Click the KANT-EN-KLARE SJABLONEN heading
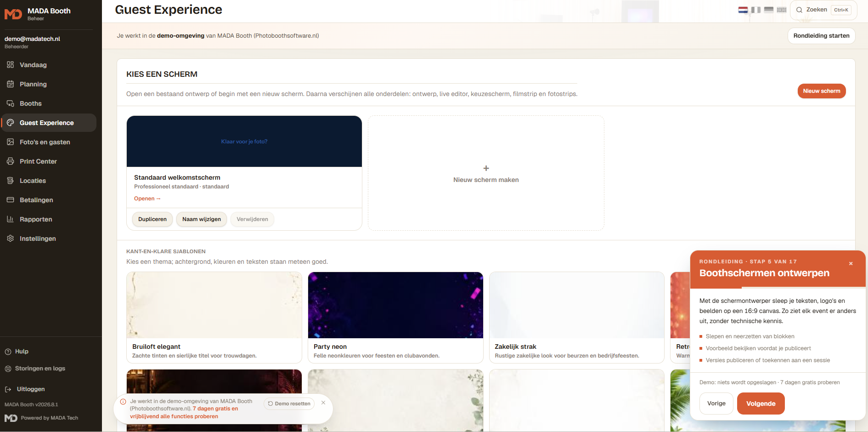Image resolution: width=868 pixels, height=432 pixels. pyautogui.click(x=166, y=251)
